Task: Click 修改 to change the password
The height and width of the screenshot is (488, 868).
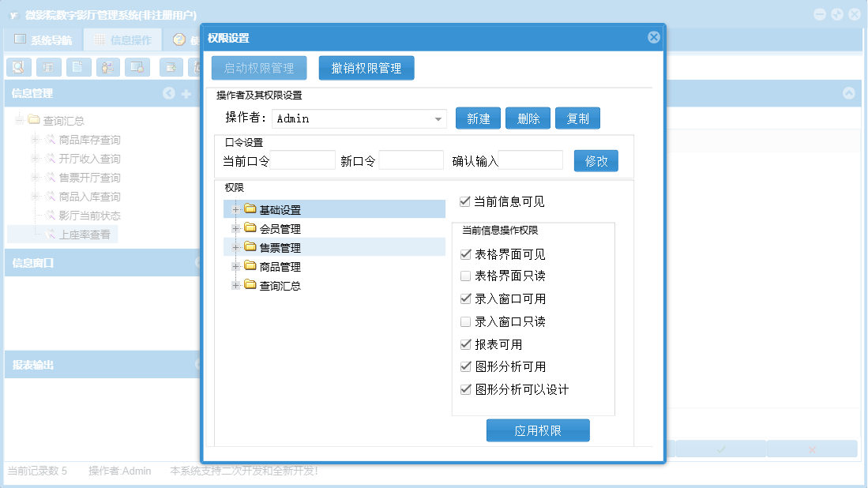Action: [596, 161]
